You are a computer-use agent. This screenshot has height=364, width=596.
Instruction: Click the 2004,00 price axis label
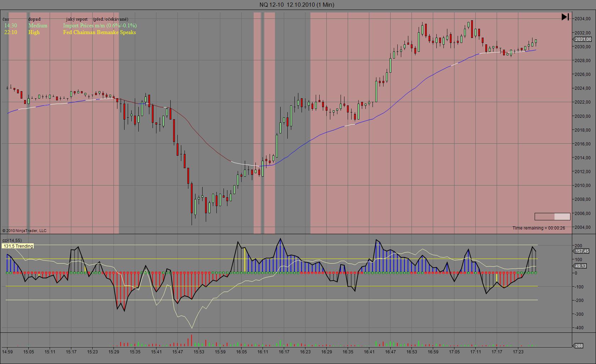click(583, 227)
